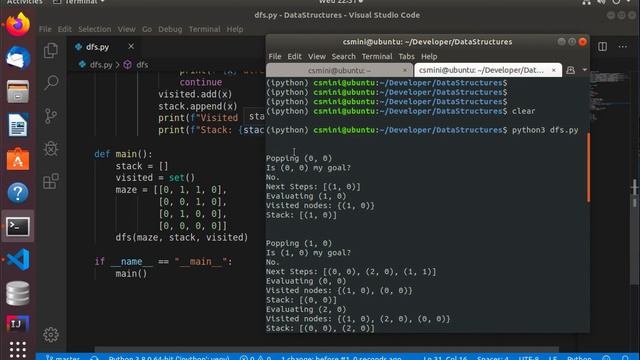Open LibreOffice Writer from the dock

click(x=18, y=125)
